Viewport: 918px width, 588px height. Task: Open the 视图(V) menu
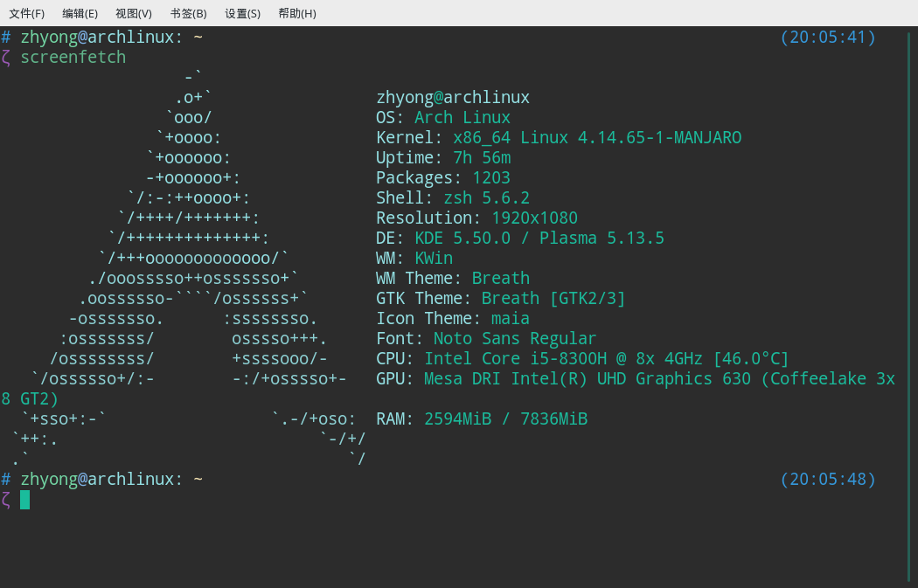coord(133,13)
